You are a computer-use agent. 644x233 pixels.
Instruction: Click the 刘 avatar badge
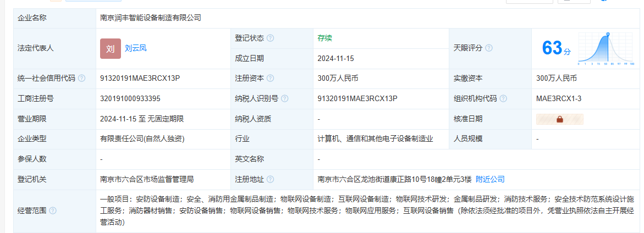click(111, 48)
